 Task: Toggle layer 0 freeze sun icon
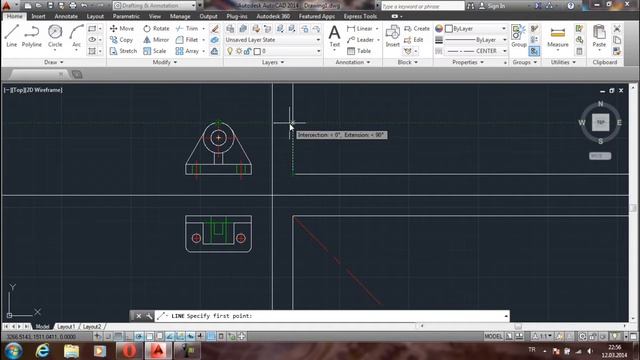(x=239, y=51)
